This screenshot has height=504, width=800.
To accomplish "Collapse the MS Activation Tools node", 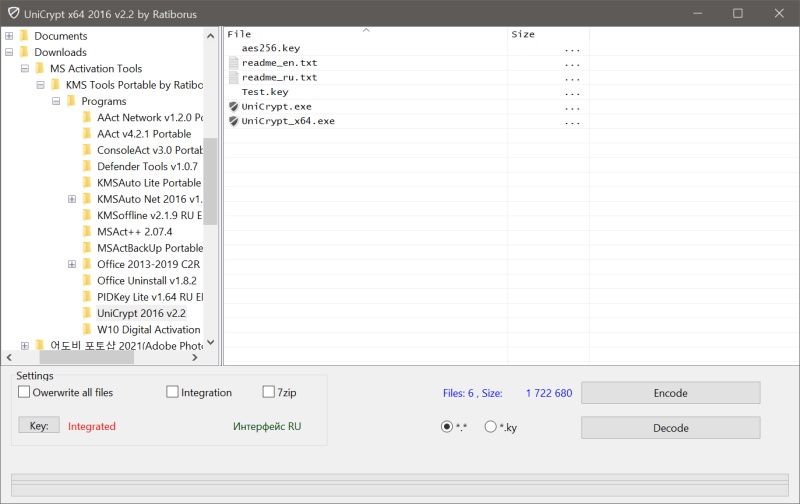I will click(x=24, y=68).
